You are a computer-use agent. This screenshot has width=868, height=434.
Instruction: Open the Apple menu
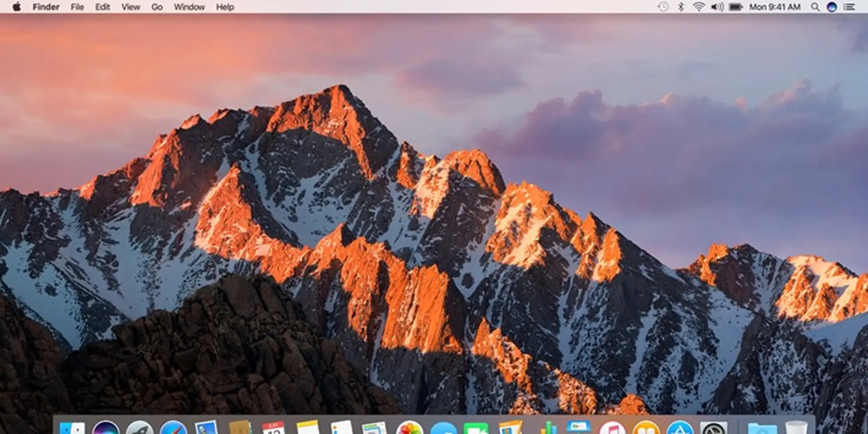[x=16, y=7]
